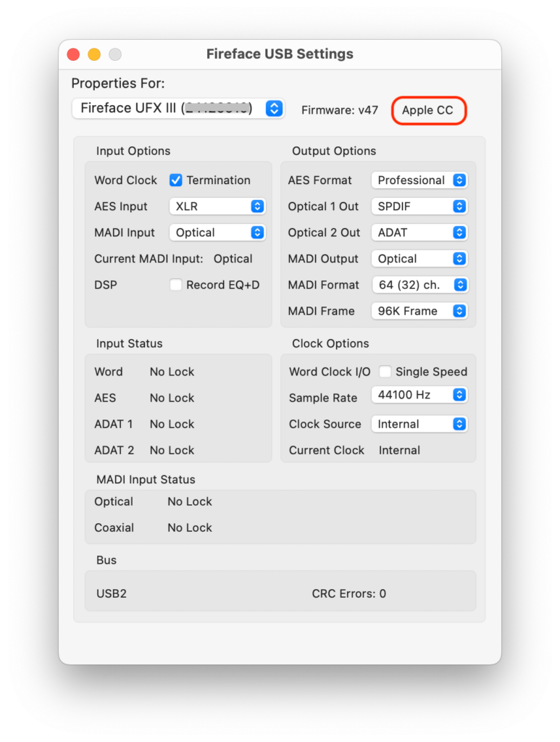Toggle Word Clock Termination checkbox
This screenshot has height=742, width=560.
click(x=176, y=180)
